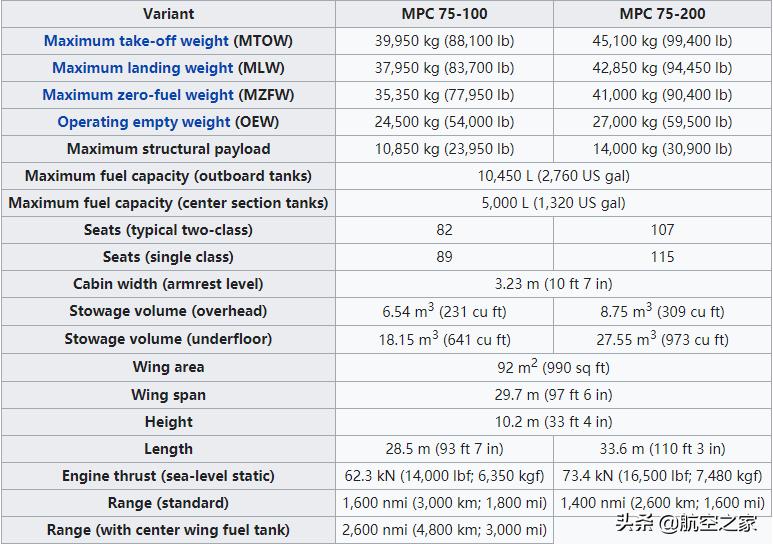This screenshot has height=548, width=773.
Task: Click the 33.6 m (110 ft 3 in) length cell
Action: (662, 449)
